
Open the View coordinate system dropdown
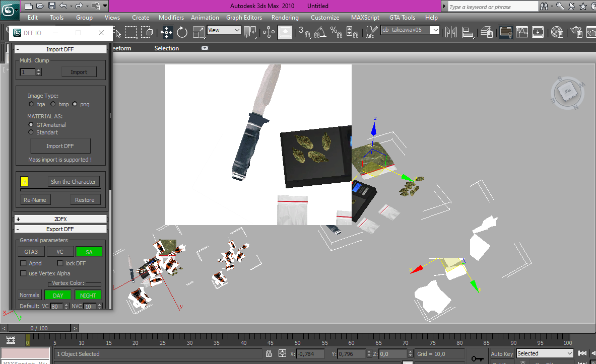tap(224, 30)
